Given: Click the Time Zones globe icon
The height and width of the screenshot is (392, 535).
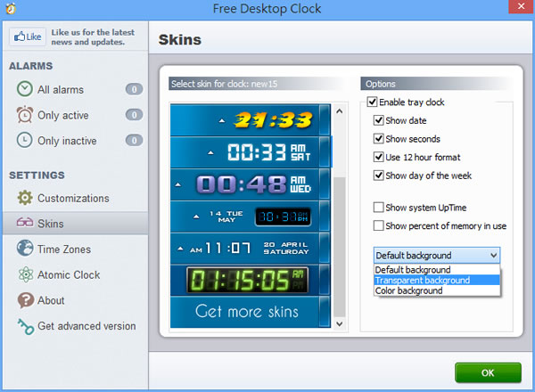Looking at the screenshot, I should (25, 249).
